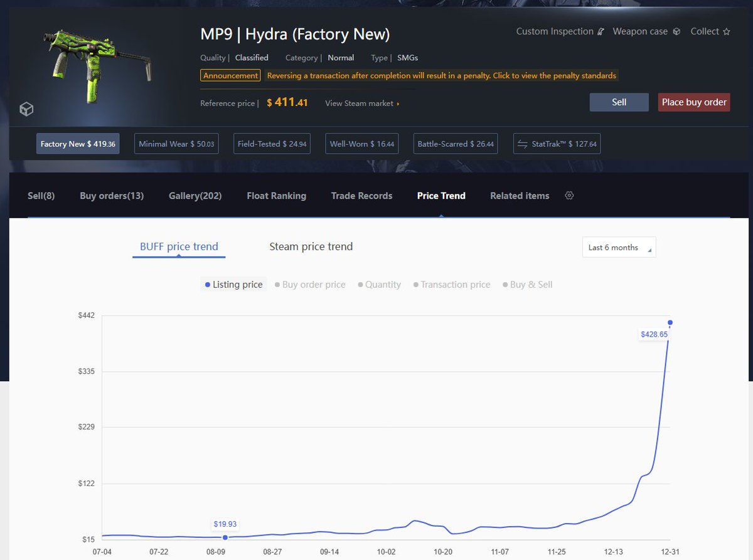Select Battle-Scarred $ 26.44 option
Image resolution: width=753 pixels, height=560 pixels.
[x=456, y=144]
